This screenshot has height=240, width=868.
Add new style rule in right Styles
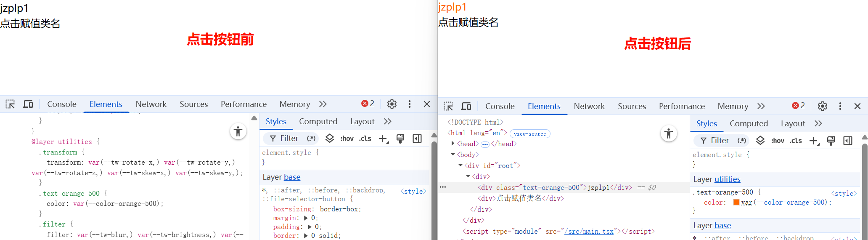[x=814, y=141]
